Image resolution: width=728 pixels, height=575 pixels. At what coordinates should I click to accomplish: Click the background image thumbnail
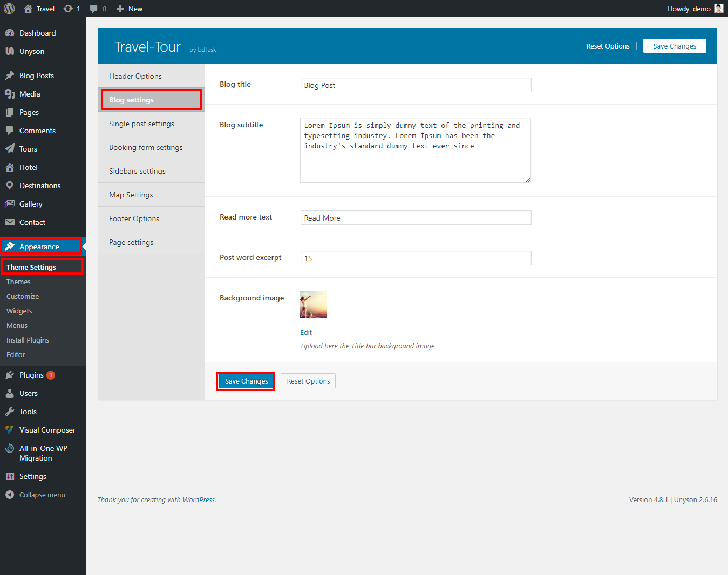(314, 304)
